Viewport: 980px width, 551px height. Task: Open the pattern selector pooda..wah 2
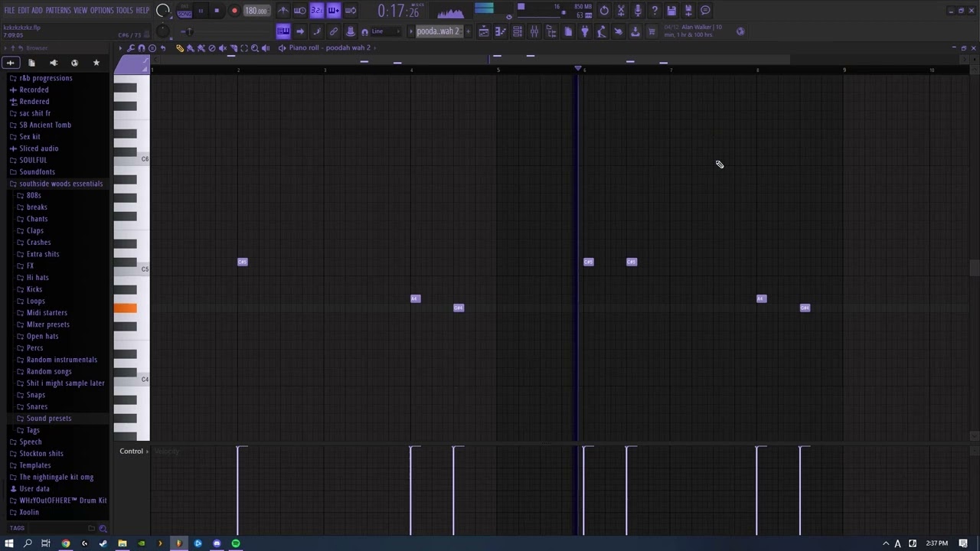(x=438, y=31)
